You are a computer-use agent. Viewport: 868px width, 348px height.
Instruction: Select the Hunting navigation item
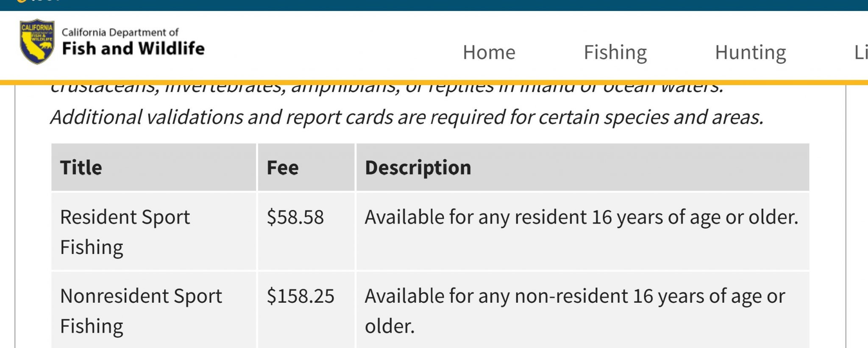click(751, 53)
